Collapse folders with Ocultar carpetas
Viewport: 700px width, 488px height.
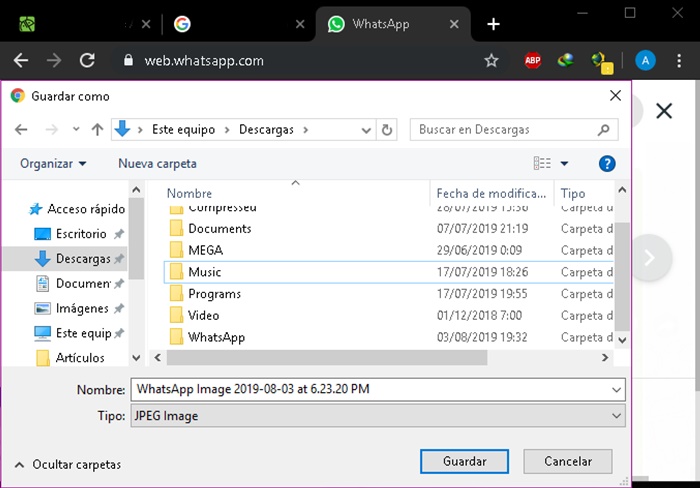click(x=68, y=465)
